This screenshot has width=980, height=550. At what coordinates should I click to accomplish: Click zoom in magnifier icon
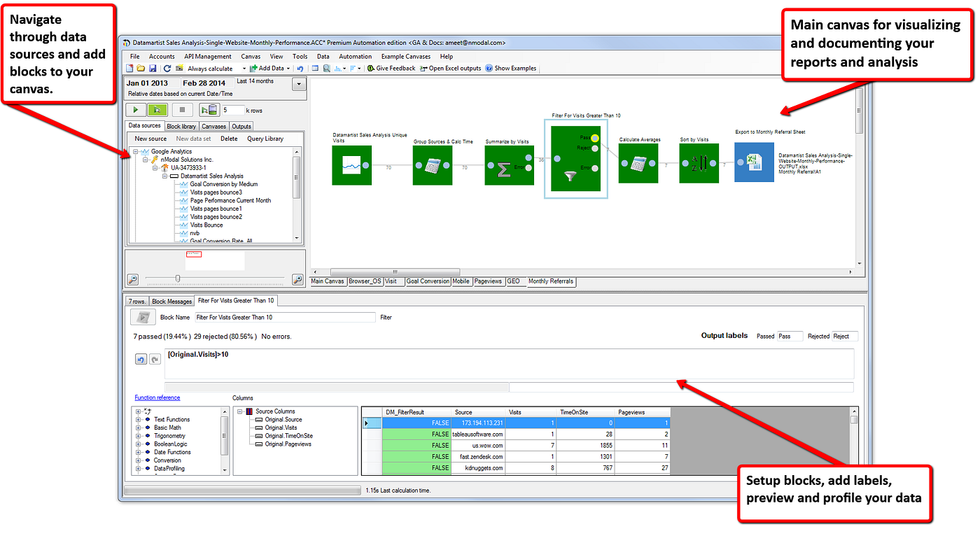[297, 279]
